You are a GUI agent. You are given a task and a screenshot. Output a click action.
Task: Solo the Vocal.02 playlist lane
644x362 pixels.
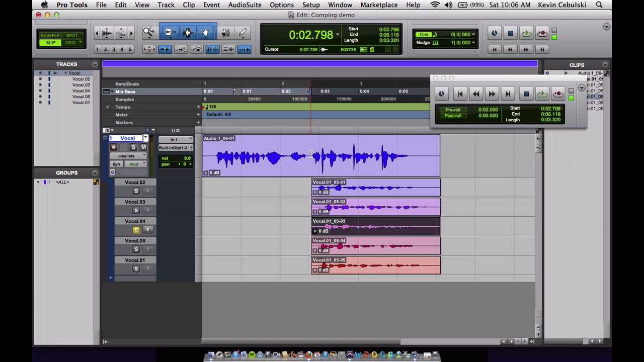click(136, 191)
